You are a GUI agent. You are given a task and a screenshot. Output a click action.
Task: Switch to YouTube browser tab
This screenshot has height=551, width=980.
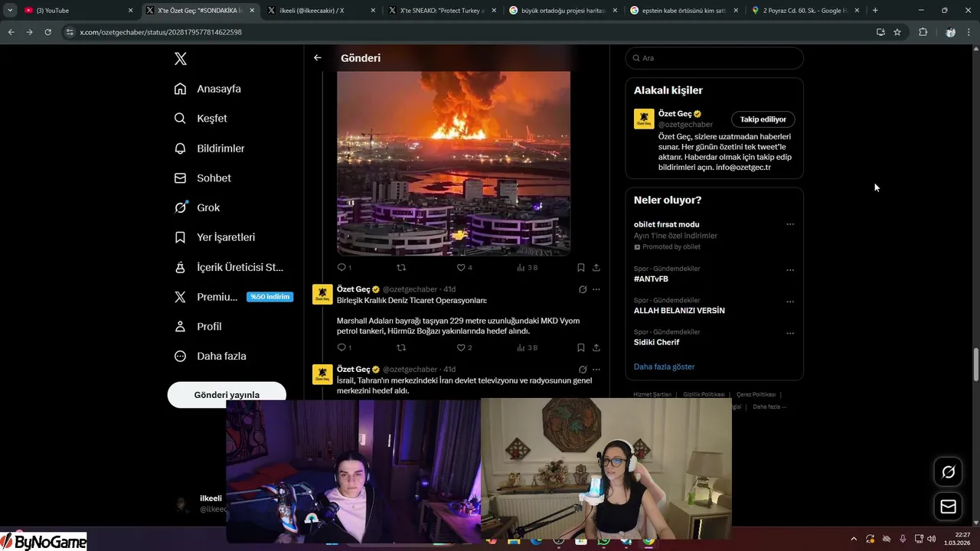coord(78,10)
